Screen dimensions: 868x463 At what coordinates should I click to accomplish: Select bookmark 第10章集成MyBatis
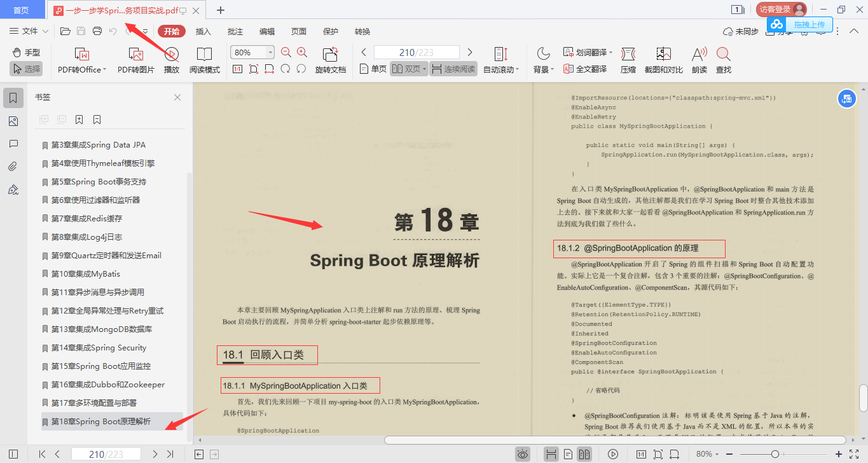click(86, 273)
